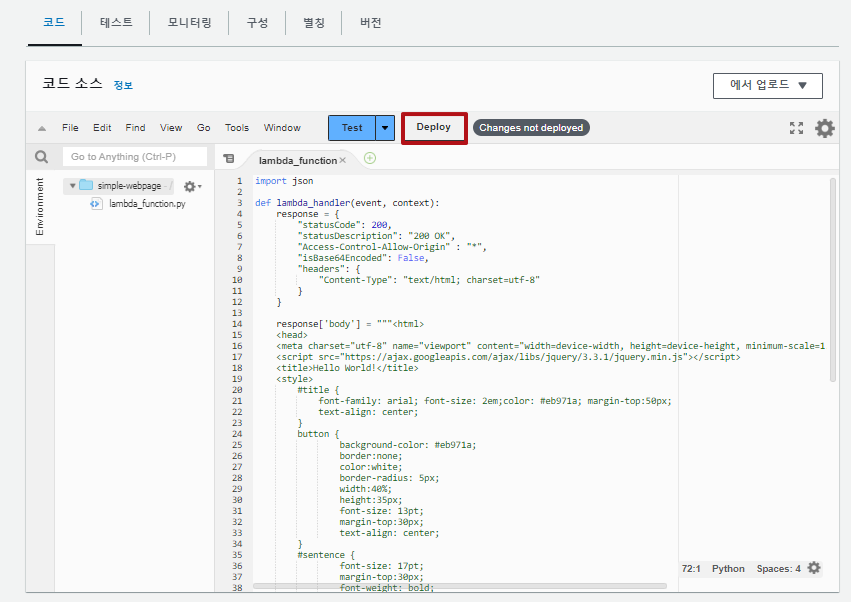Select the lambda_function editor tab
Viewport: 851px width, 602px height.
[297, 160]
